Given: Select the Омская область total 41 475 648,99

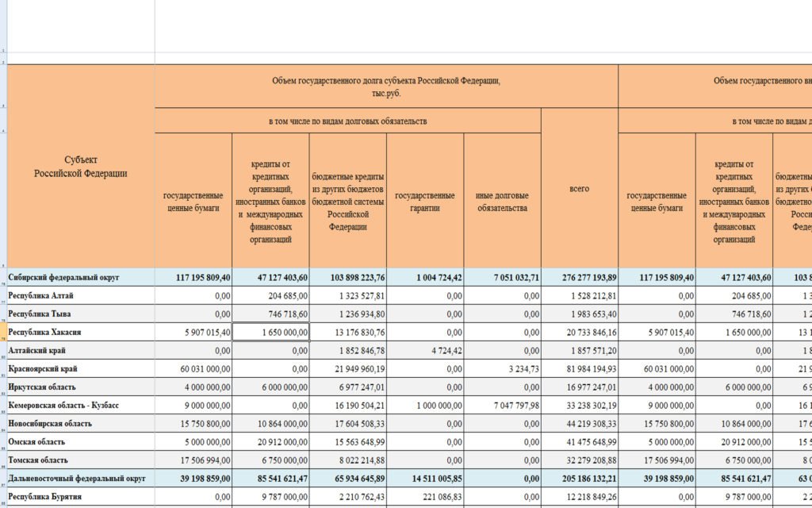Looking at the screenshot, I should (x=579, y=442).
